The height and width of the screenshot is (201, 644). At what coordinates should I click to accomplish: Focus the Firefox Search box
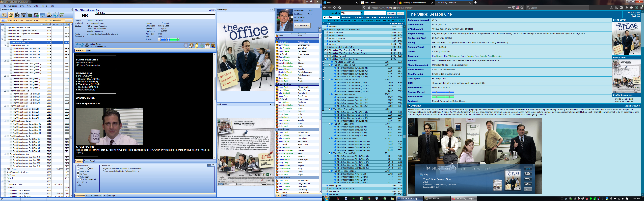tap(557, 8)
